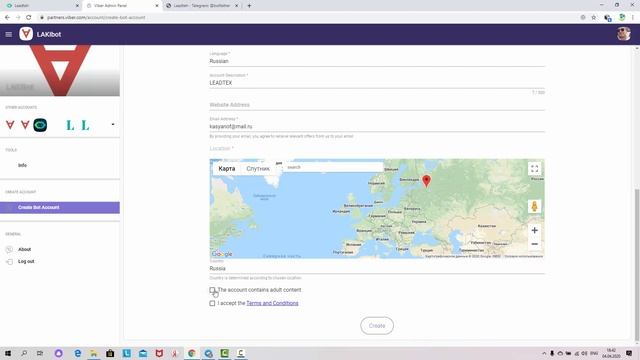Zoom out on the map
The height and width of the screenshot is (360, 640).
coord(534,244)
